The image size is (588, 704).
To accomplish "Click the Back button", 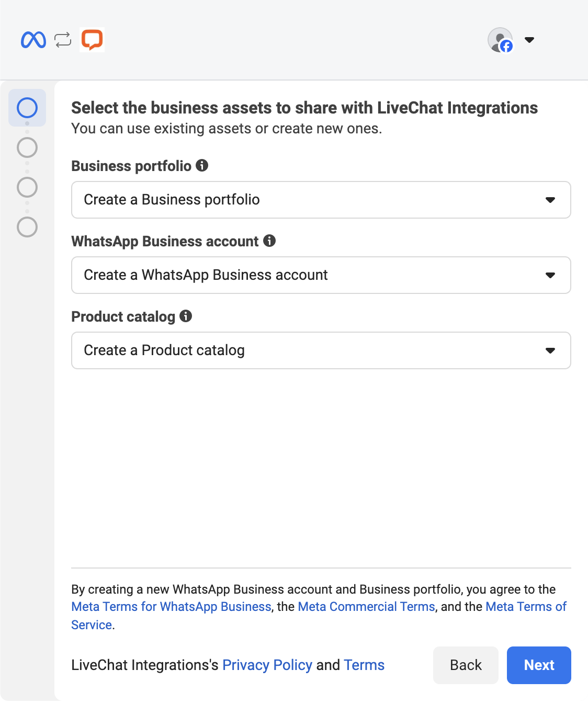I will [x=466, y=665].
